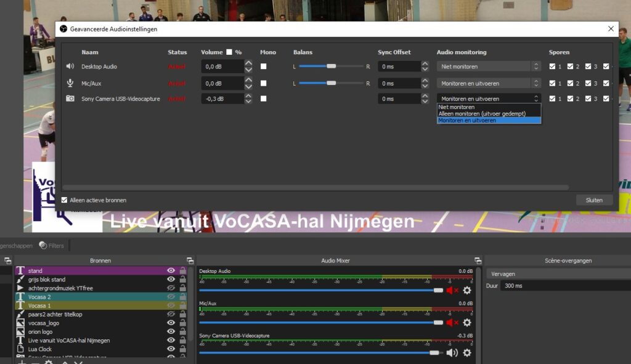631x364 pixels.
Task: Open Mic/Aux audio monitoring dropdown
Action: [x=489, y=83]
